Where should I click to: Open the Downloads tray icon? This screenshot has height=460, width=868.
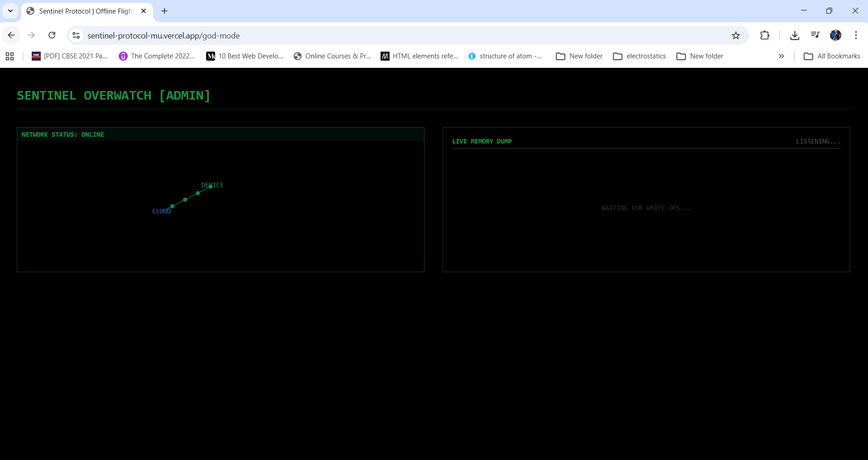point(795,35)
